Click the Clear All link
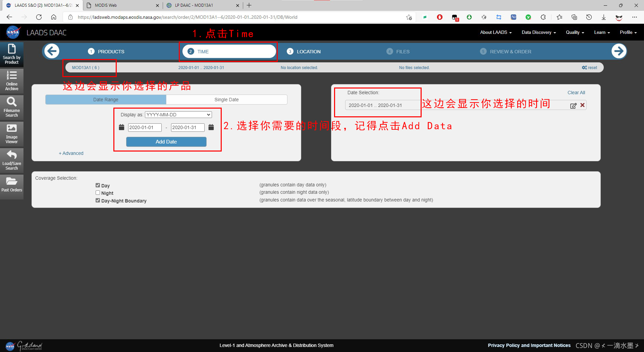The height and width of the screenshot is (352, 644). point(576,93)
